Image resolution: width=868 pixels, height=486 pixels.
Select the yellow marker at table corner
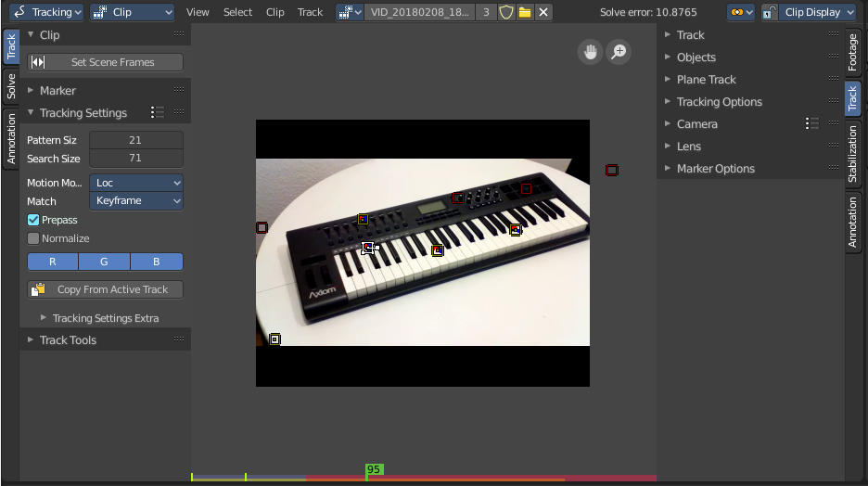(274, 339)
